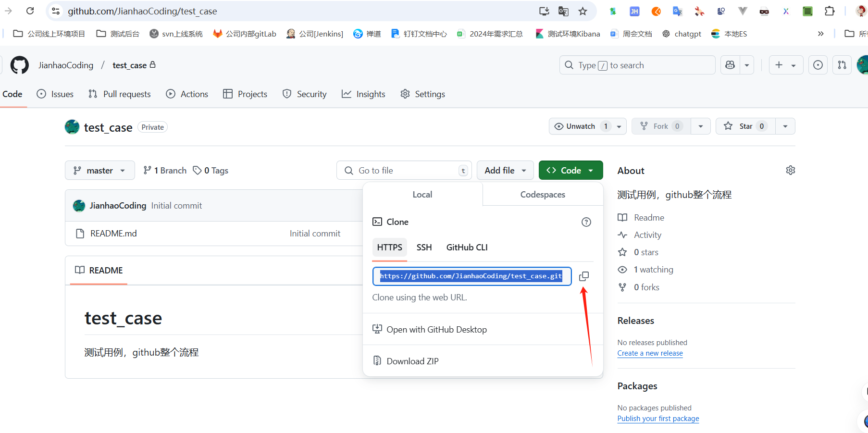Open the README.md file
Image resolution: width=868 pixels, height=433 pixels.
pyautogui.click(x=113, y=234)
